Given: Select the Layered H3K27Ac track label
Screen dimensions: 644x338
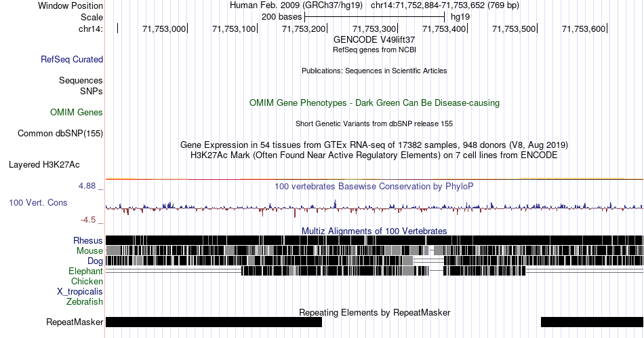Looking at the screenshot, I should (x=44, y=164).
